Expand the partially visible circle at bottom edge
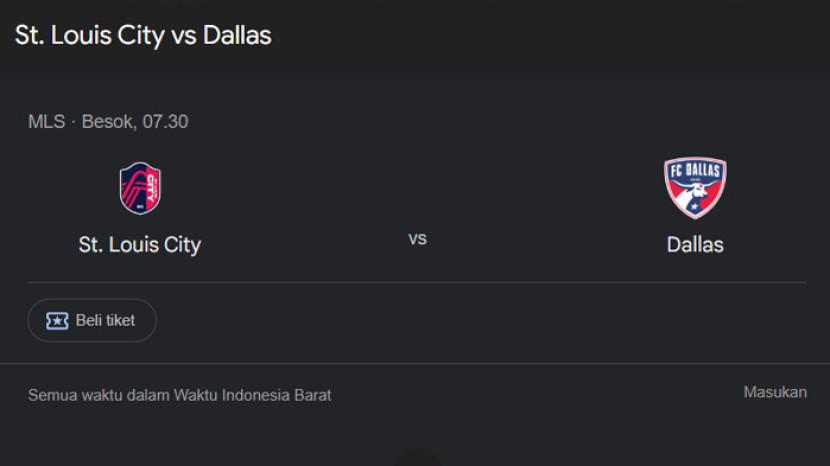 [x=416, y=460]
